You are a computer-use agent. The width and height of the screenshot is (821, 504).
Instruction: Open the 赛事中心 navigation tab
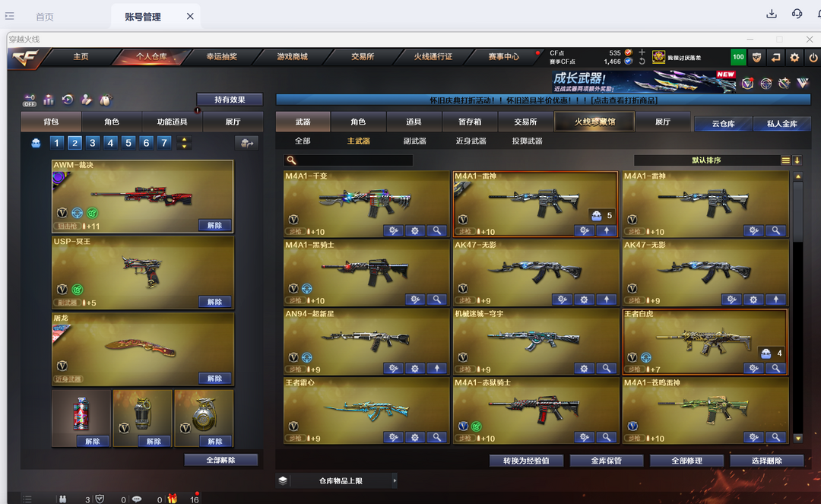pyautogui.click(x=504, y=56)
